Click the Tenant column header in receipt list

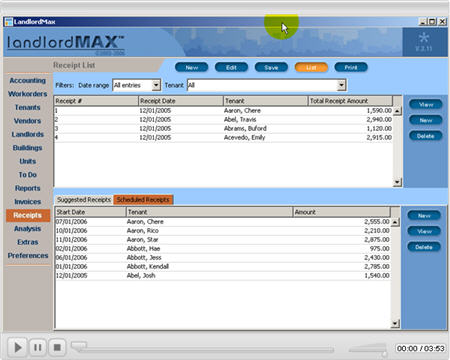pos(265,101)
